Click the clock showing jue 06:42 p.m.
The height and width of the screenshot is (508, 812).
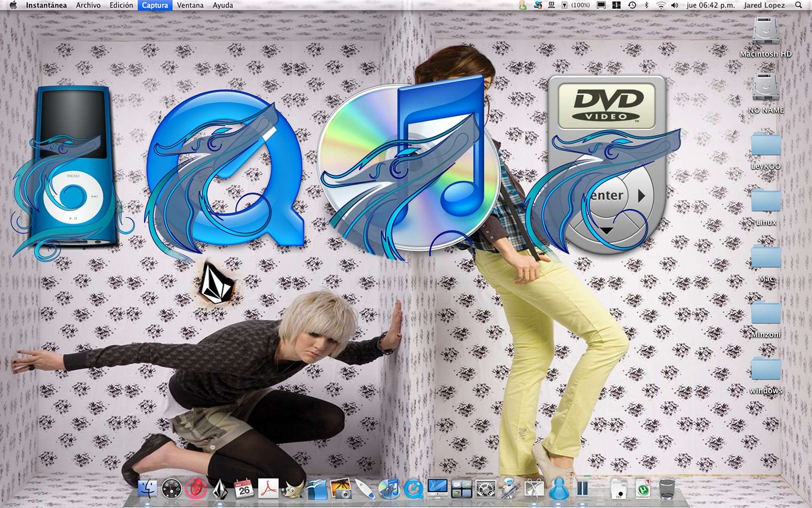pyautogui.click(x=710, y=5)
